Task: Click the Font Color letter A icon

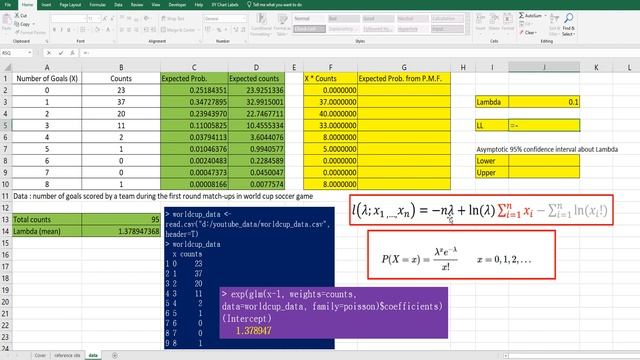Action: (108, 30)
